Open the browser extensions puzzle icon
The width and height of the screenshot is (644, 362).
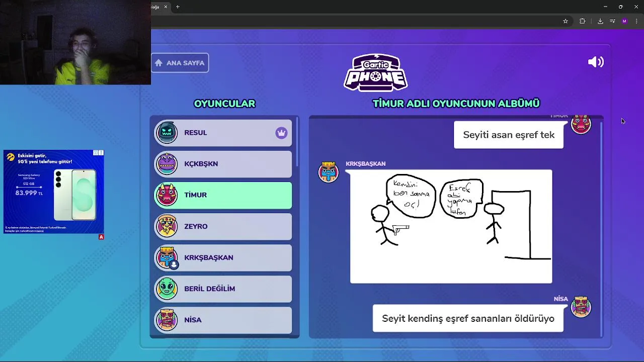pyautogui.click(x=583, y=21)
